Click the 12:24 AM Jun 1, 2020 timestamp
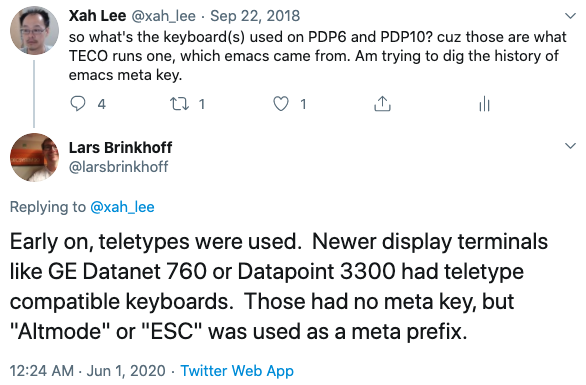 coord(87,371)
